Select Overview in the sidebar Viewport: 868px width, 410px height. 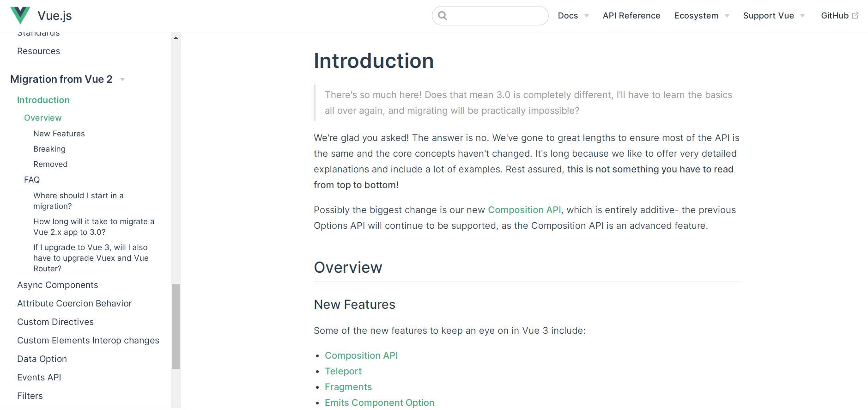point(42,117)
